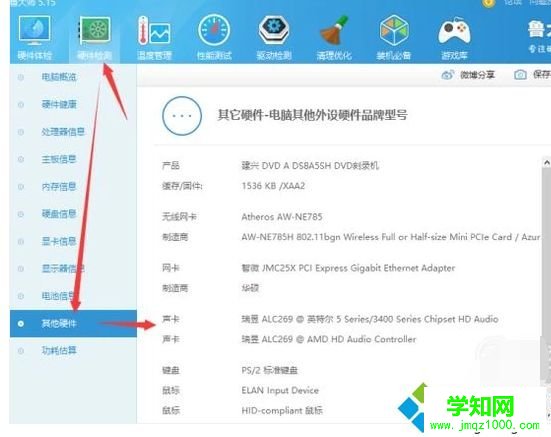
Task: Select 其他硬件 other hardware entry
Action: pos(73,324)
